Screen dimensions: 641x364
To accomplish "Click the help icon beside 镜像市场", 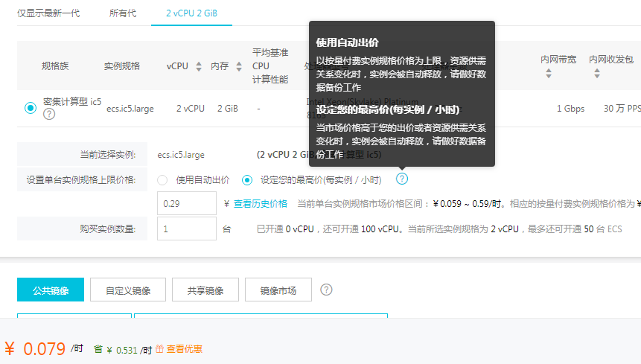I will click(326, 290).
